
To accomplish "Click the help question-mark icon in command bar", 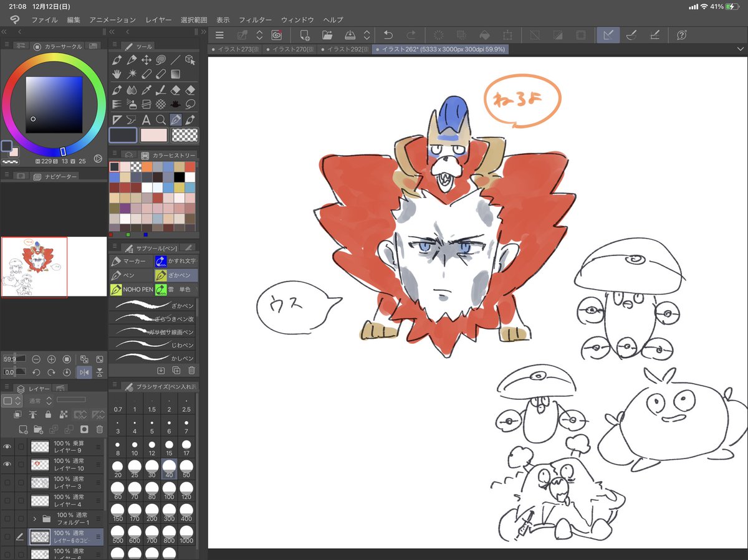I will (x=682, y=35).
